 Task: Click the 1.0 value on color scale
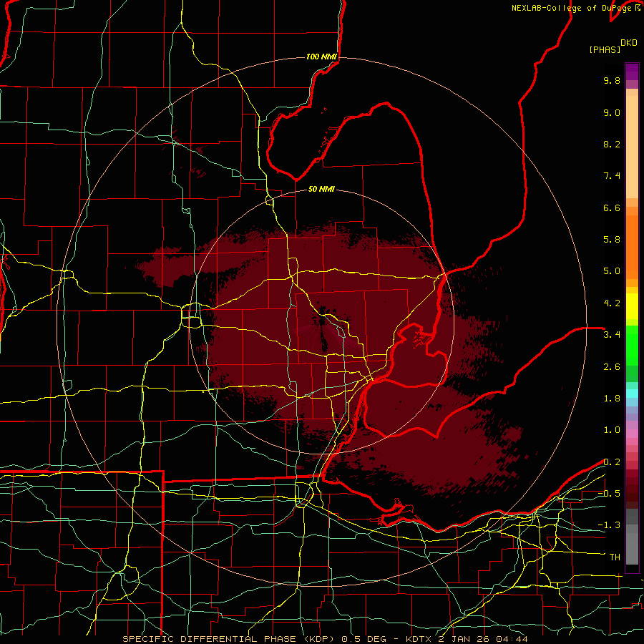point(612,431)
